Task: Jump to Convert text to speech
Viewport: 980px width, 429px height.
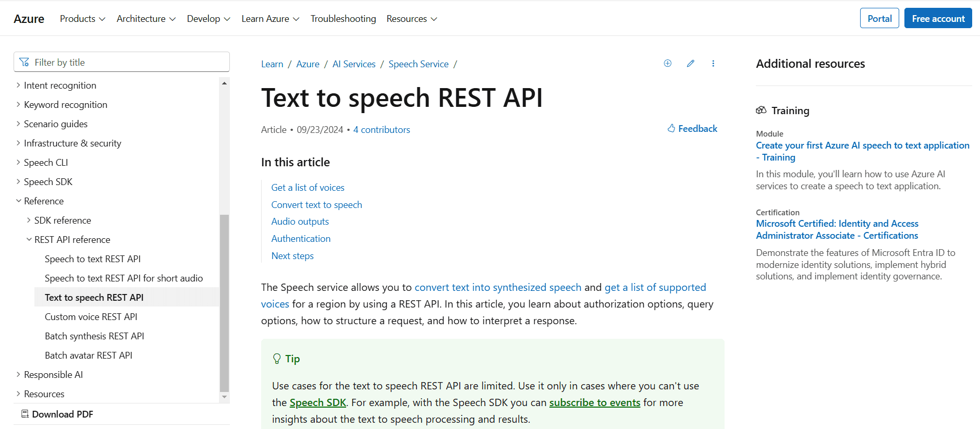Action: [316, 204]
